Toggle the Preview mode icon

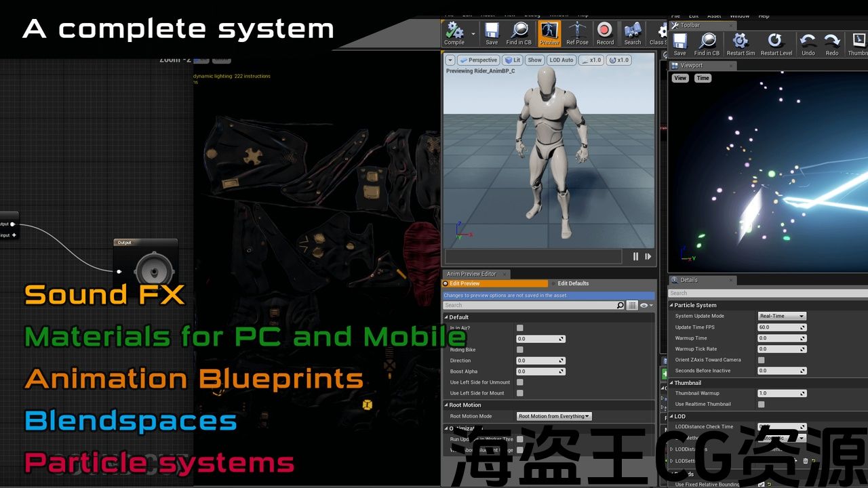click(x=549, y=32)
